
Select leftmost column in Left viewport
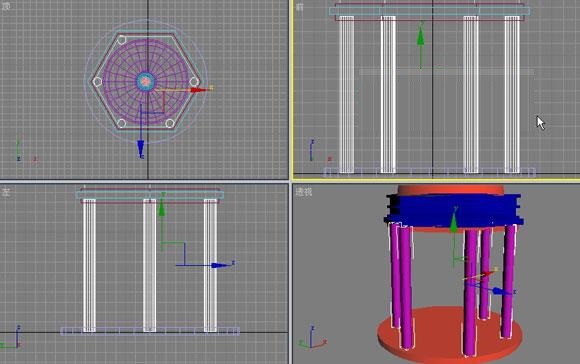[x=89, y=265]
